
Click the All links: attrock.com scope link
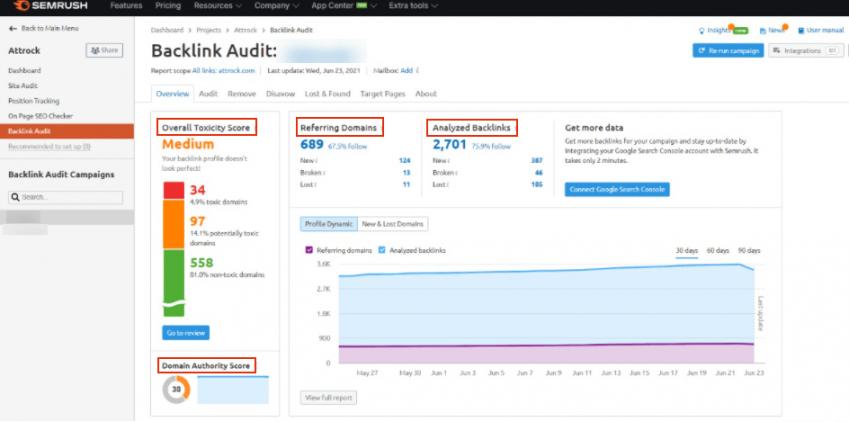223,70
